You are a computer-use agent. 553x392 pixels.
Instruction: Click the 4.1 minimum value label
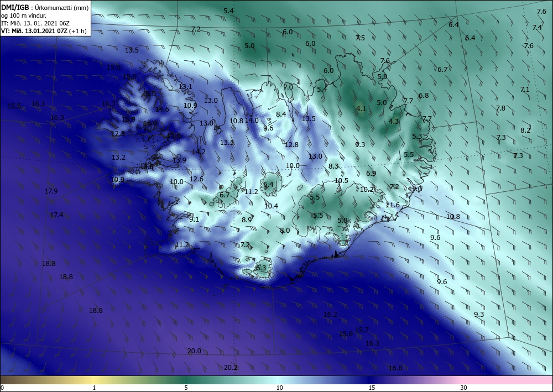coord(361,109)
